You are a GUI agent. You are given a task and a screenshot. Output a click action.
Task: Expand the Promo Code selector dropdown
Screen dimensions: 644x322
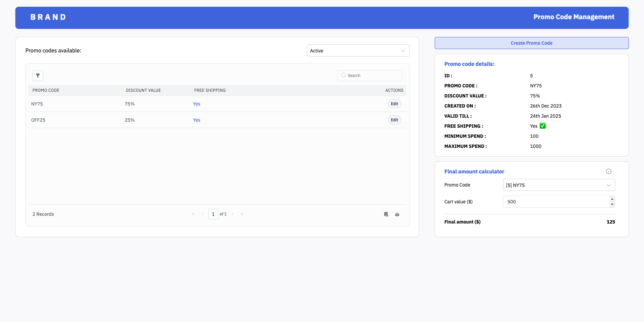(559, 185)
